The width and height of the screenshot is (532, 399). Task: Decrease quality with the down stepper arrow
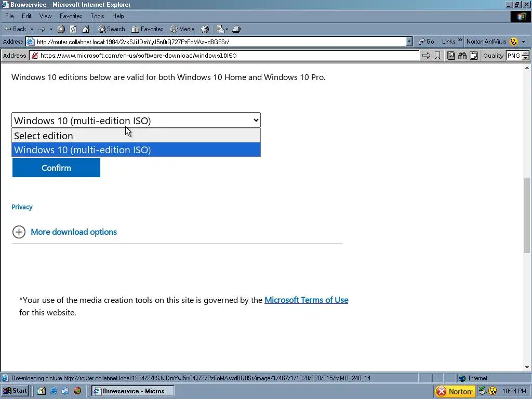click(526, 58)
